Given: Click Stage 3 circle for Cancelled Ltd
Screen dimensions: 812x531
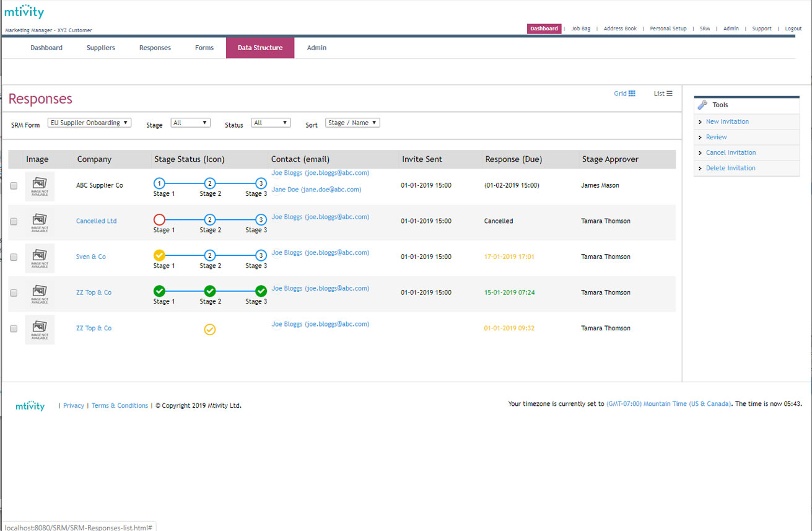Looking at the screenshot, I should [261, 219].
